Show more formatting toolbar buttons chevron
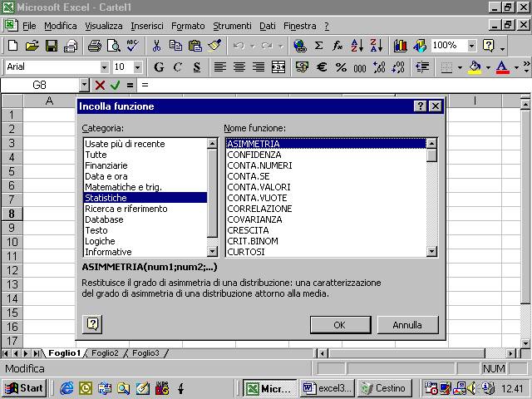The height and width of the screenshot is (399, 532). coord(526,66)
